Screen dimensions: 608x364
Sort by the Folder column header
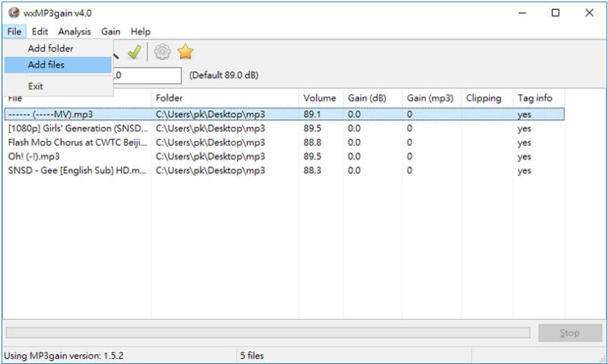click(x=225, y=98)
